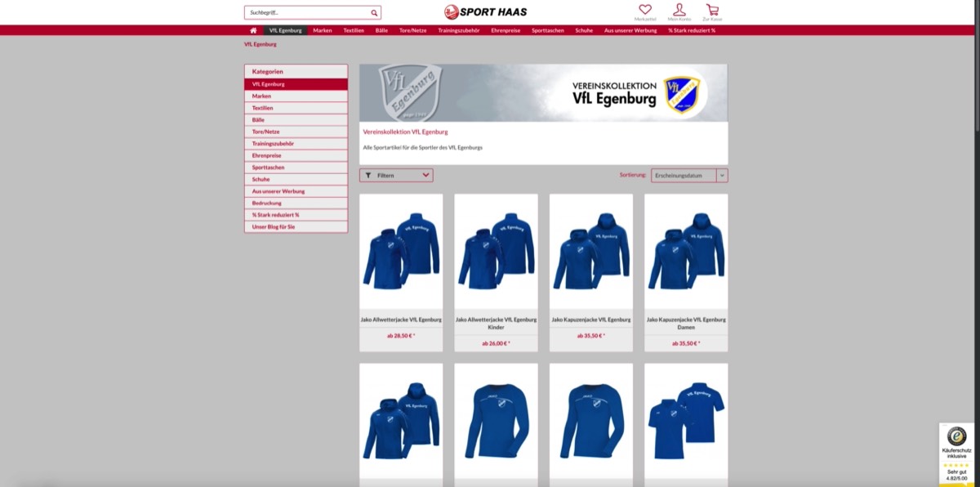The height and width of the screenshot is (487, 980).
Task: Click Jako Kapuzenjacke VfL Egenburg Damen title
Action: (x=686, y=323)
